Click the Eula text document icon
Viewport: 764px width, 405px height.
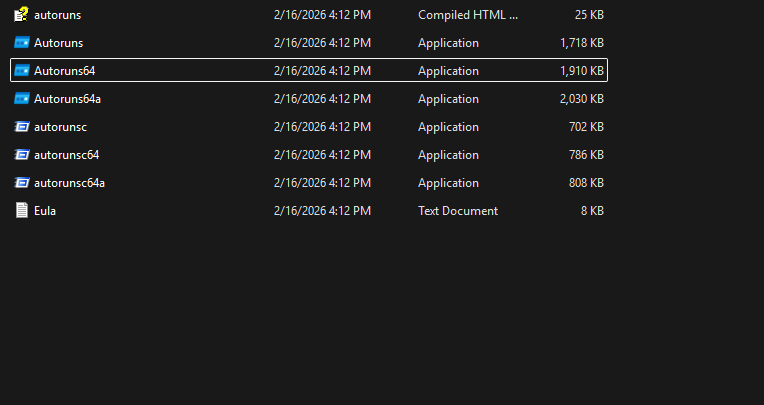click(x=21, y=211)
